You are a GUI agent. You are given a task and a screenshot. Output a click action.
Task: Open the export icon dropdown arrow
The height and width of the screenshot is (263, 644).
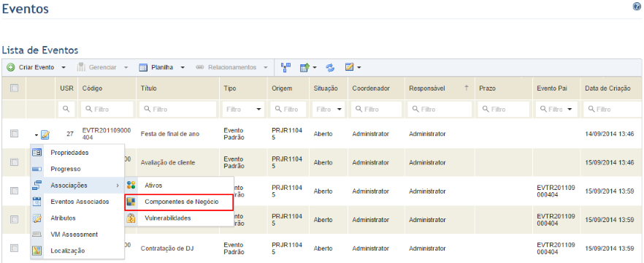pos(314,67)
